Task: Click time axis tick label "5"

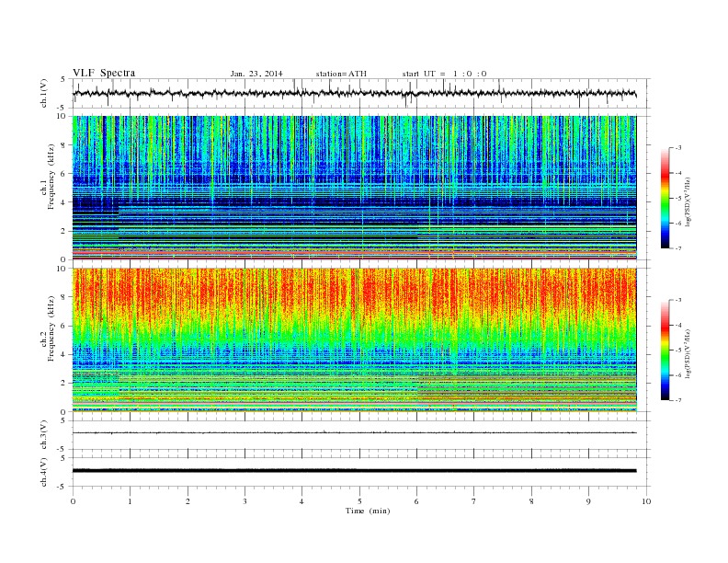Action: coord(359,501)
